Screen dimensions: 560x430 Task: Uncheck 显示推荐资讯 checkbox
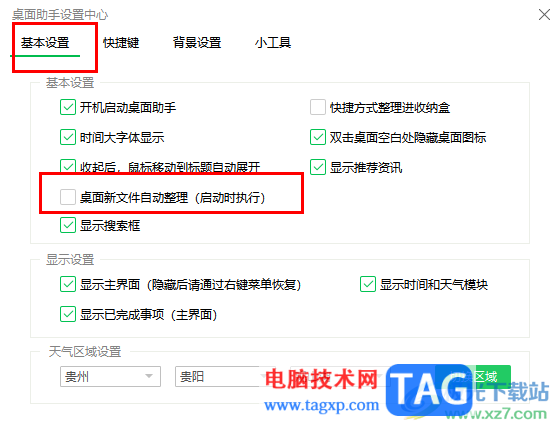(x=318, y=167)
